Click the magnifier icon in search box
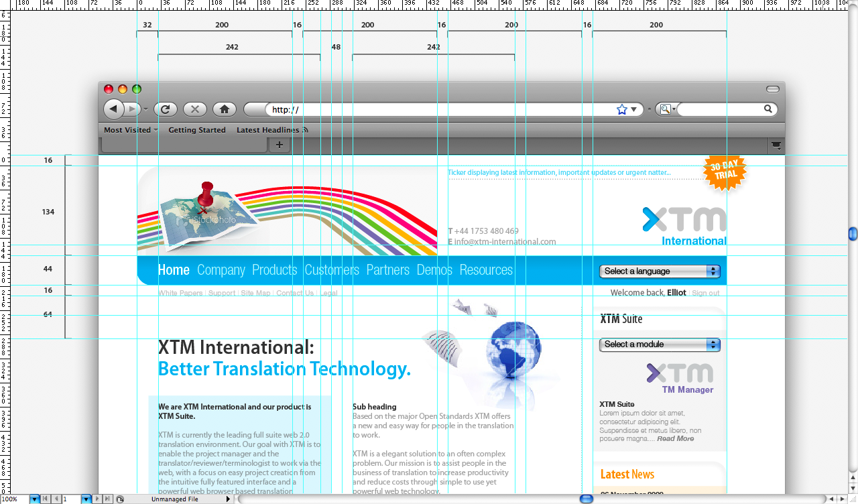Screen dimensions: 858x504 (x=768, y=109)
